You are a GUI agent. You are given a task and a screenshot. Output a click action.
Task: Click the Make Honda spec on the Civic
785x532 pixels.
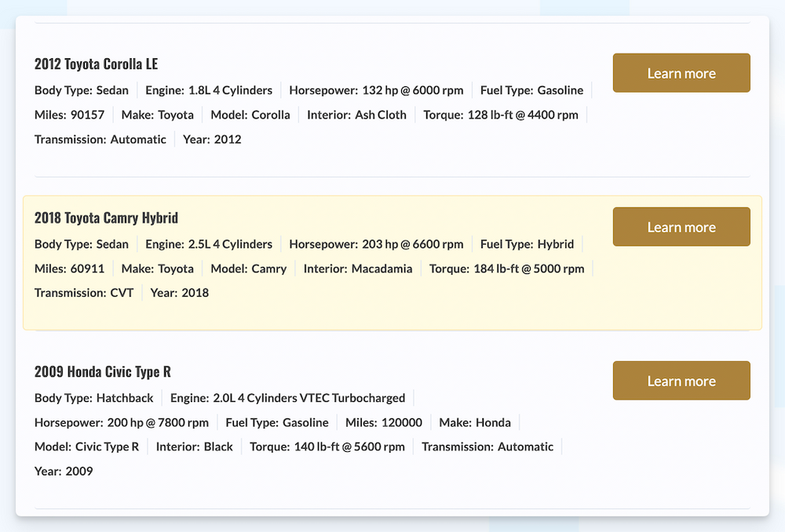point(475,422)
